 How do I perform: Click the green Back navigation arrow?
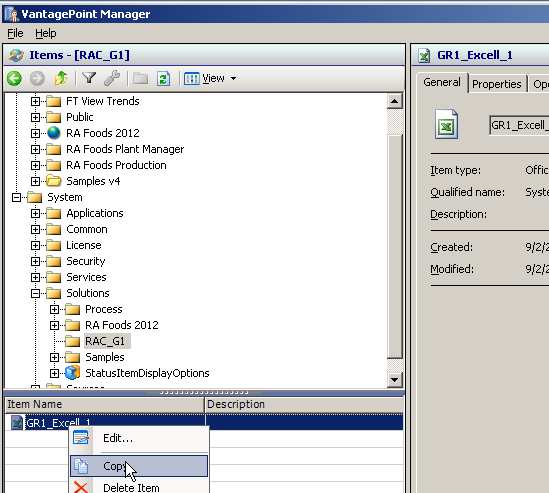point(14,78)
